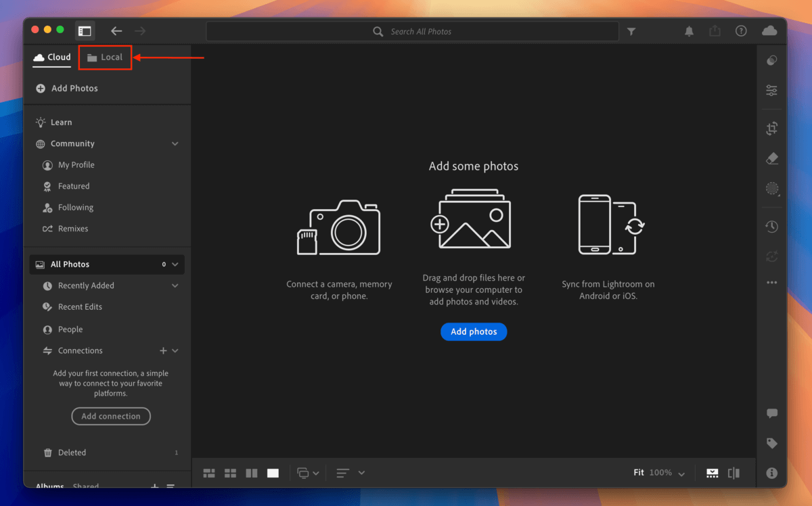Screen dimensions: 812x506
Task: Collapse the Community section chevron
Action: (x=175, y=143)
